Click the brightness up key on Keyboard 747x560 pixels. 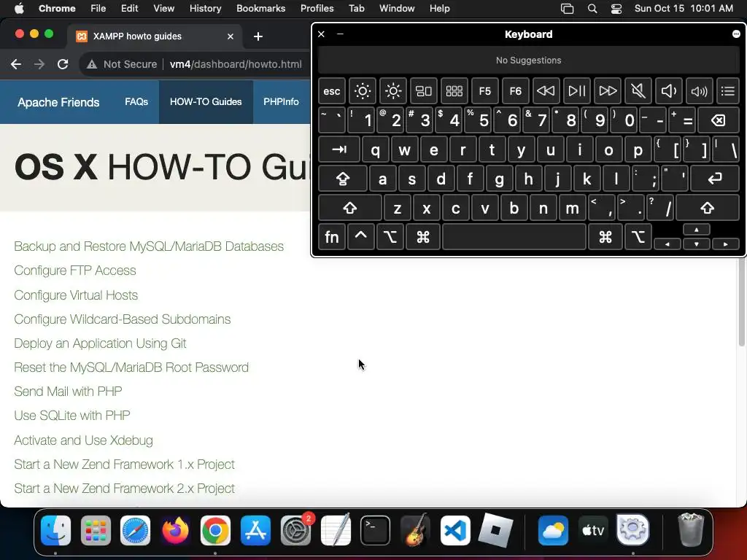(x=393, y=91)
